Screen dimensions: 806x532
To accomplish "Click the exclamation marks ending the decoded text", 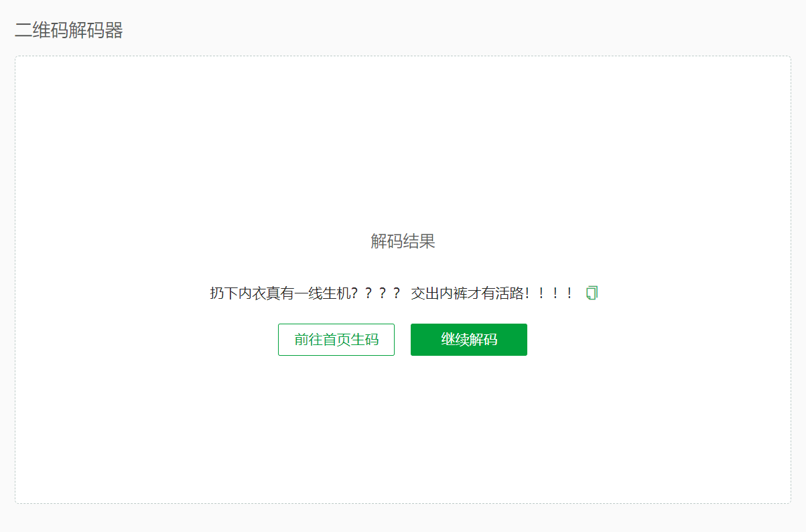I will click(549, 293).
